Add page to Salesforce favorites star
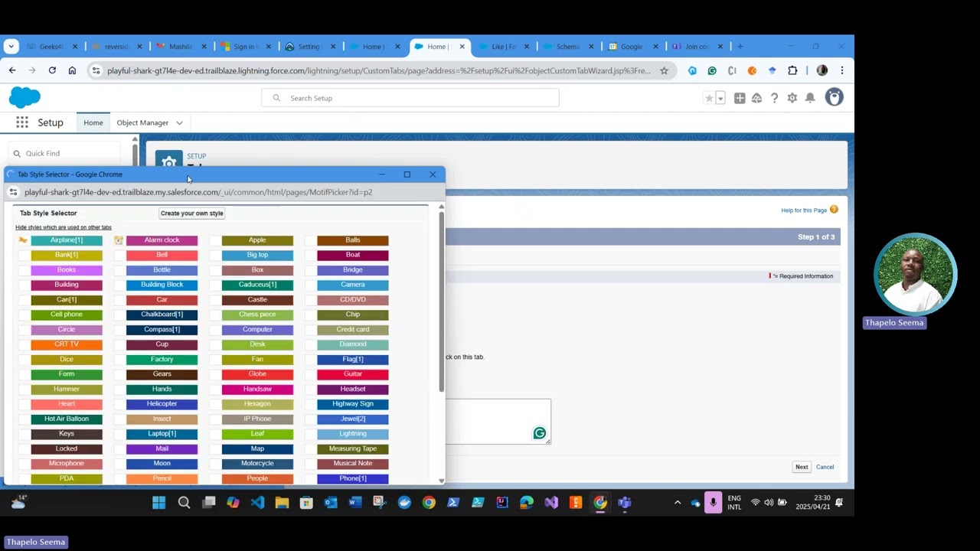980x551 pixels. [709, 98]
